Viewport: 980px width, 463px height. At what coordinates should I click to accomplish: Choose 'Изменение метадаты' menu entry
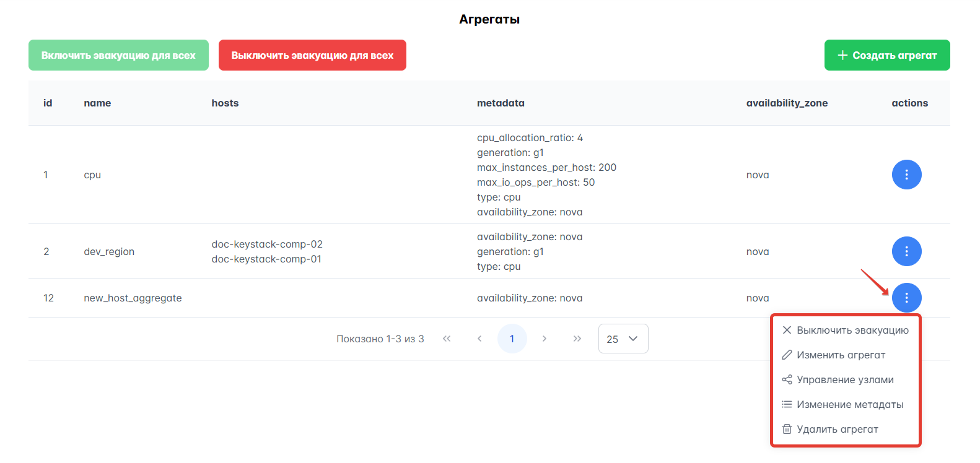click(850, 404)
